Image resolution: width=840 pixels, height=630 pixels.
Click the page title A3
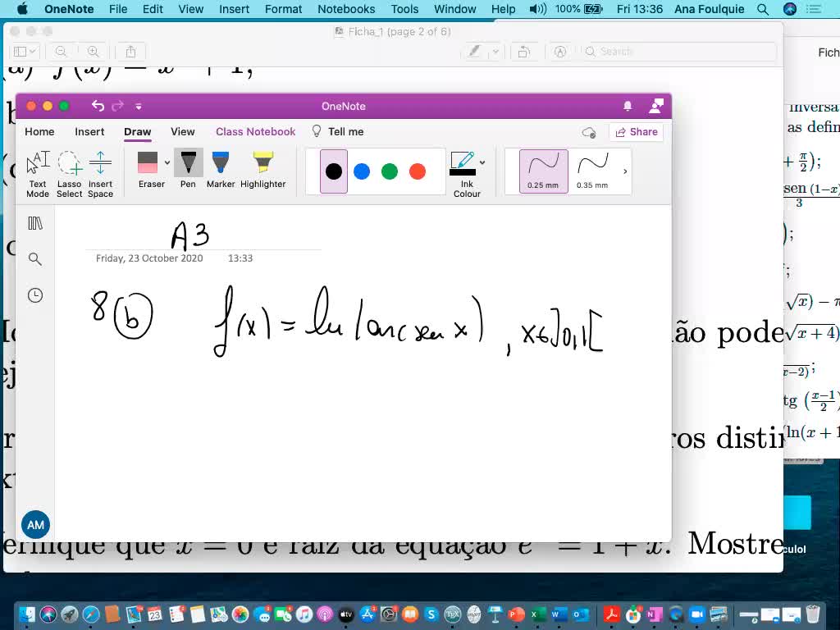point(190,235)
